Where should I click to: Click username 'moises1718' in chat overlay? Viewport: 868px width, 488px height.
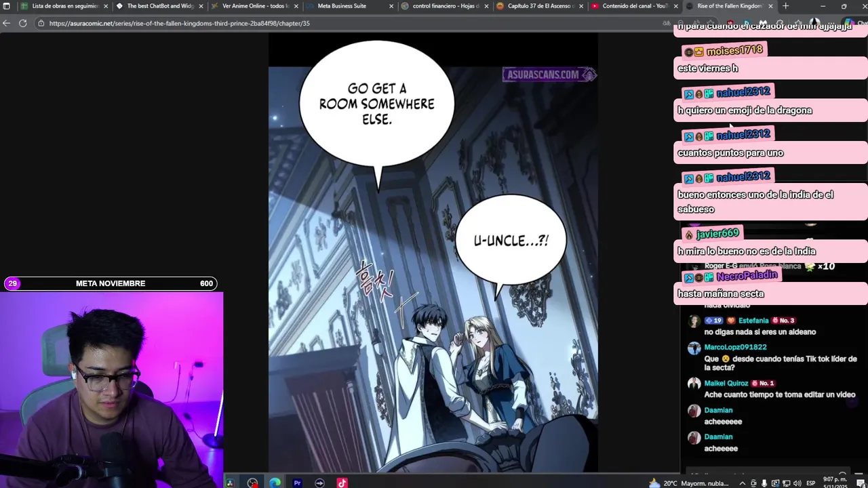click(734, 51)
